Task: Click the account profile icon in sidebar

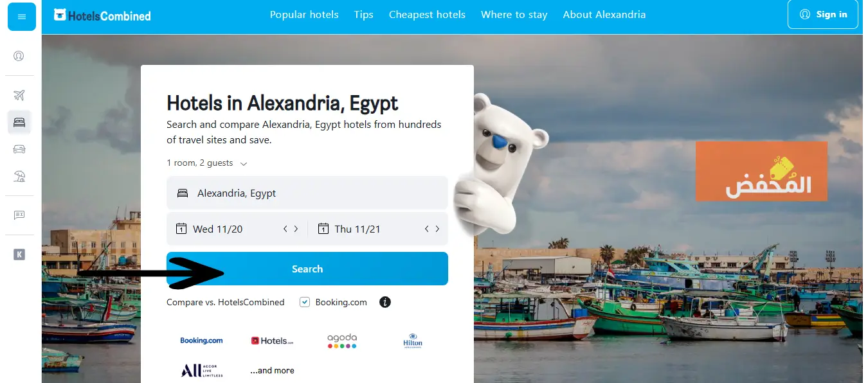Action: 19,56
